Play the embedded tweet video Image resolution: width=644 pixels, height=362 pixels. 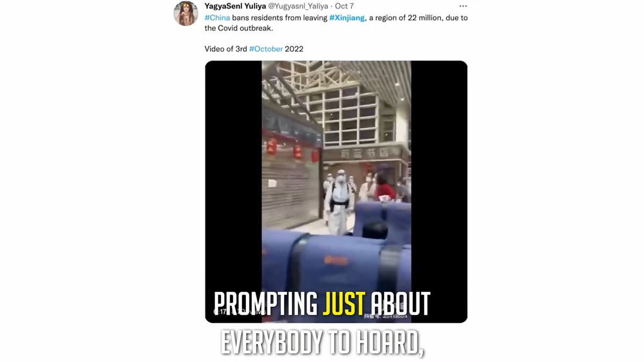[336, 191]
